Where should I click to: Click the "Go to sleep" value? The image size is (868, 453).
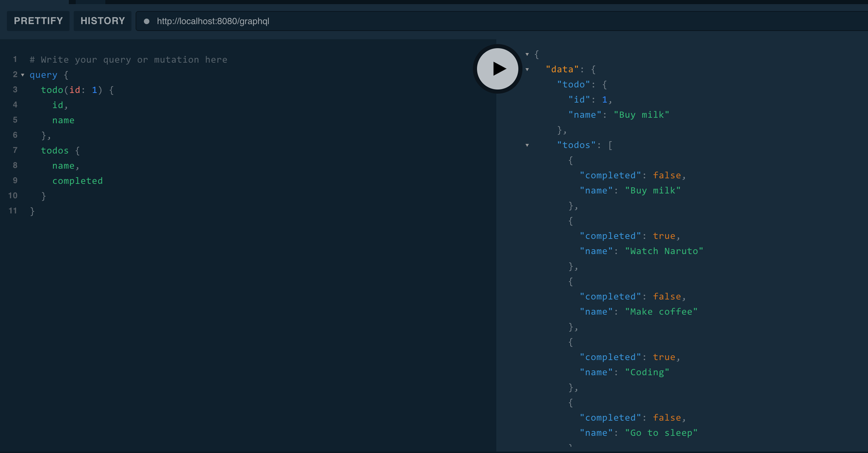click(661, 432)
